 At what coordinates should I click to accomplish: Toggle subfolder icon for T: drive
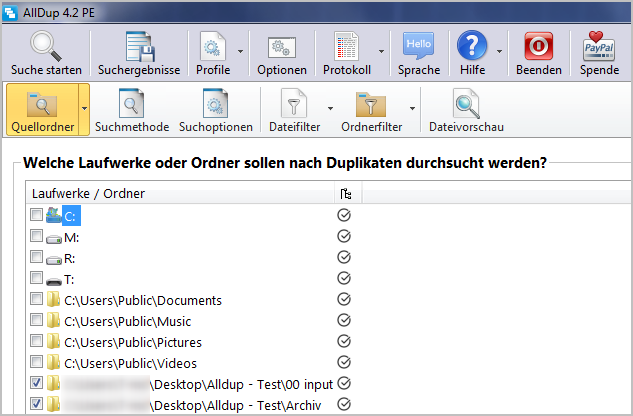click(x=344, y=278)
